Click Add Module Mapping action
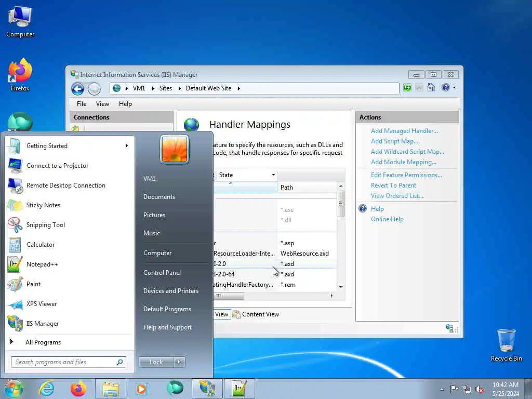This screenshot has width=532, height=399. pos(403,162)
